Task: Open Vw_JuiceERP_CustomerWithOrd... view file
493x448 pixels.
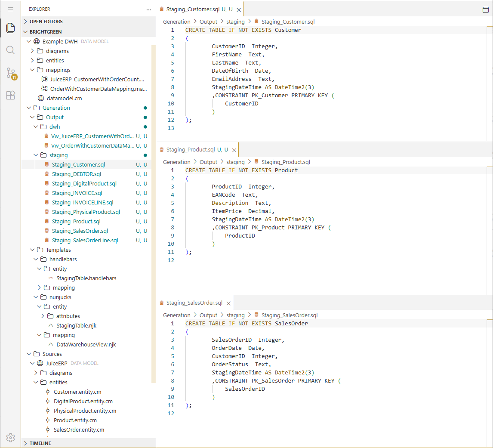Action: click(x=92, y=136)
